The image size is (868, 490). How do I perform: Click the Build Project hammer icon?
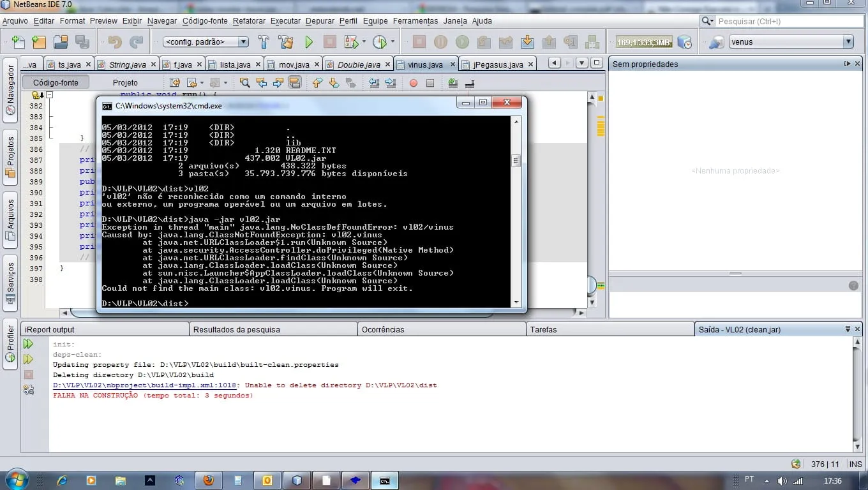coord(264,42)
